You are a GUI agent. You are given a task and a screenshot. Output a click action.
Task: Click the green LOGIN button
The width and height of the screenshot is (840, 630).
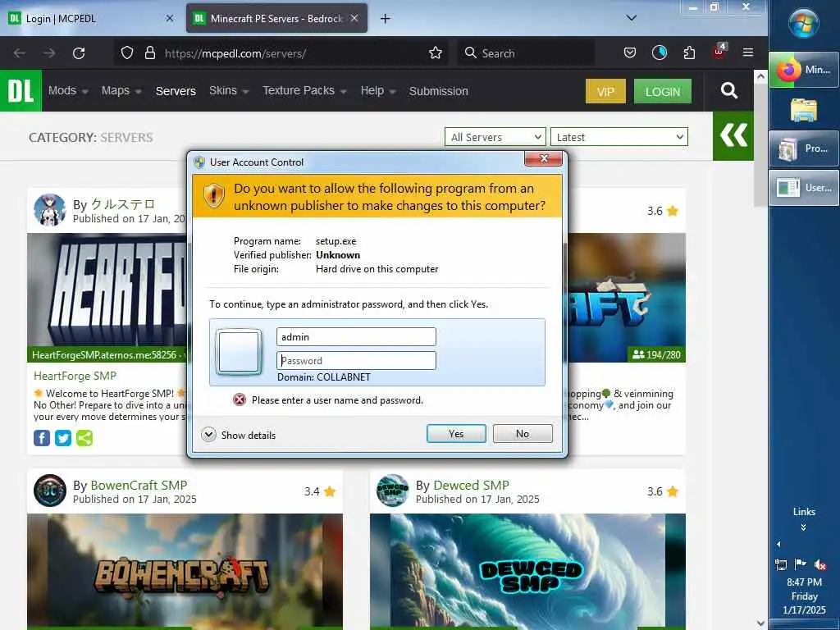663,91
